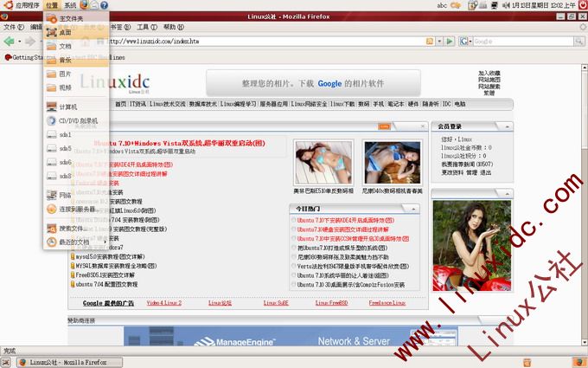Select 音乐 from the Places menu
The width and height of the screenshot is (588, 368).
point(65,60)
